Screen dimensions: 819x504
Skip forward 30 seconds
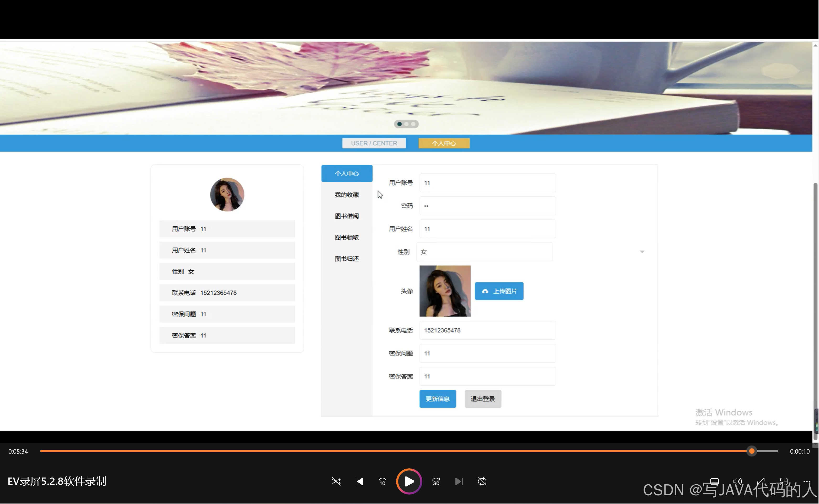tap(436, 481)
